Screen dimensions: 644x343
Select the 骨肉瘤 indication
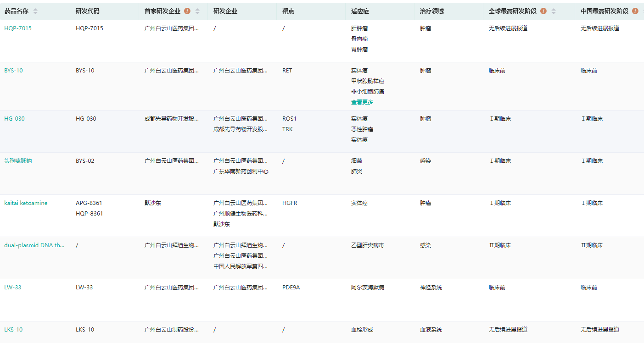coord(359,39)
